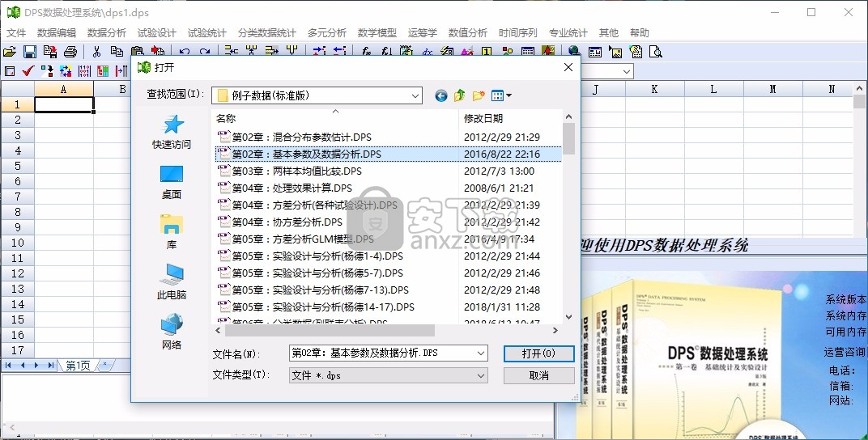Click the save-as document icon

click(50, 52)
